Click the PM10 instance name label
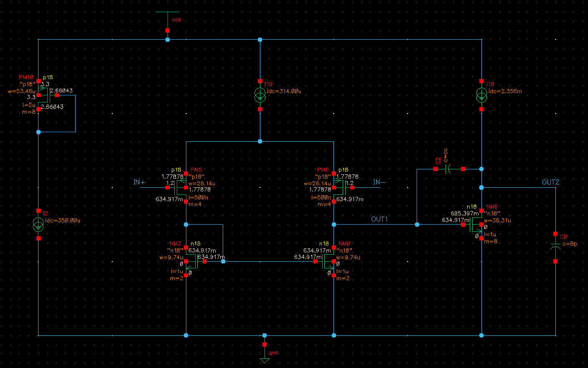The height and width of the screenshot is (368, 588). point(26,77)
